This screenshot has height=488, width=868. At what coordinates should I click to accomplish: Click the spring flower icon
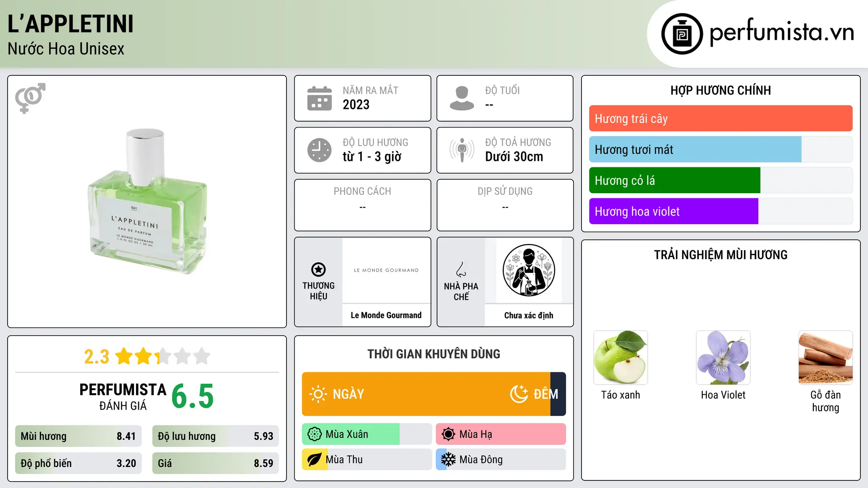[x=314, y=434]
